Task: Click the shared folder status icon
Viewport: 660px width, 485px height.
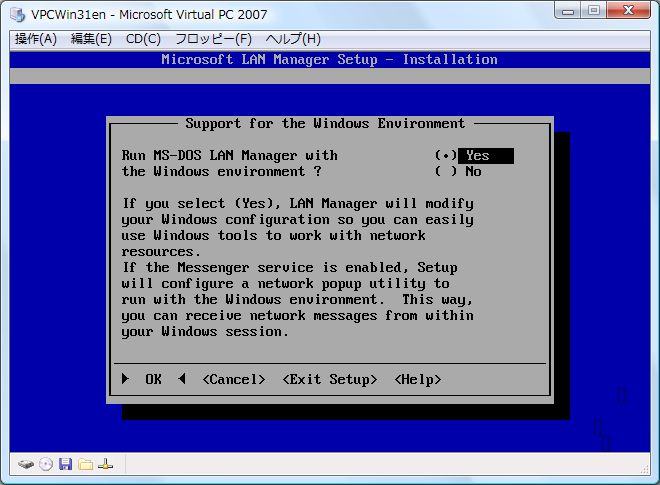Action: click(x=86, y=465)
